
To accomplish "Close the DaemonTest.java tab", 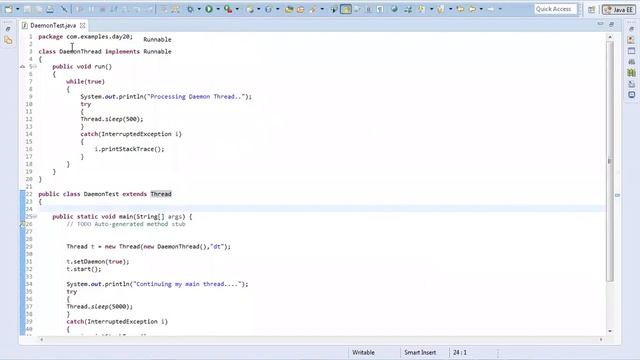I will pyautogui.click(x=82, y=25).
